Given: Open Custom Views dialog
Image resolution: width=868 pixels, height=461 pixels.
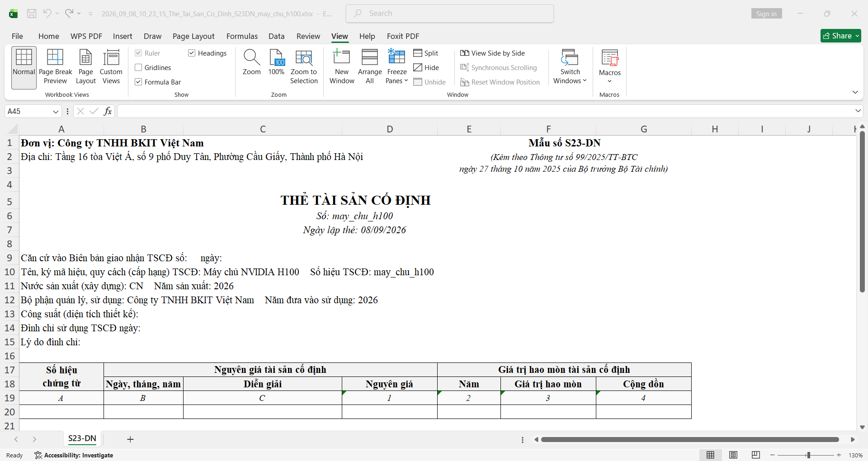Looking at the screenshot, I should click(111, 67).
